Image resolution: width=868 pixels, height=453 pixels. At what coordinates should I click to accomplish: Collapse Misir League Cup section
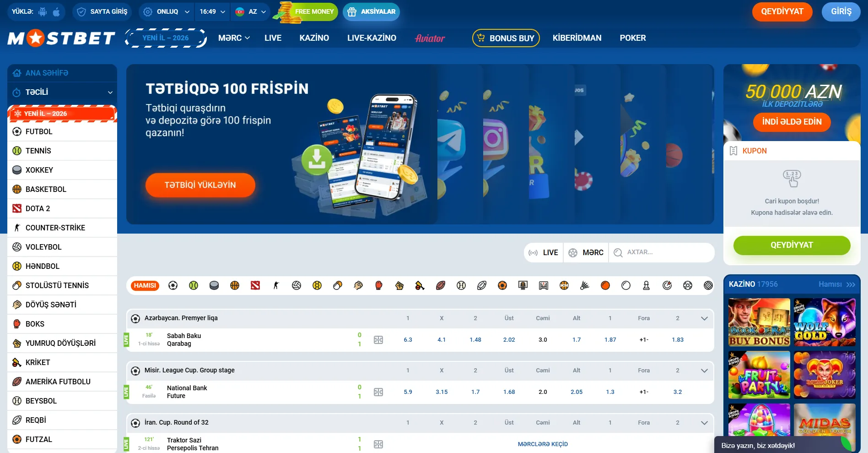704,371
